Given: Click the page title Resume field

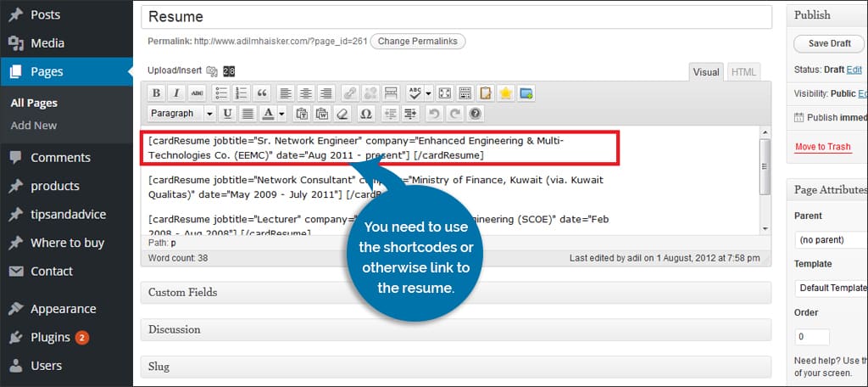Looking at the screenshot, I should pyautogui.click(x=456, y=17).
